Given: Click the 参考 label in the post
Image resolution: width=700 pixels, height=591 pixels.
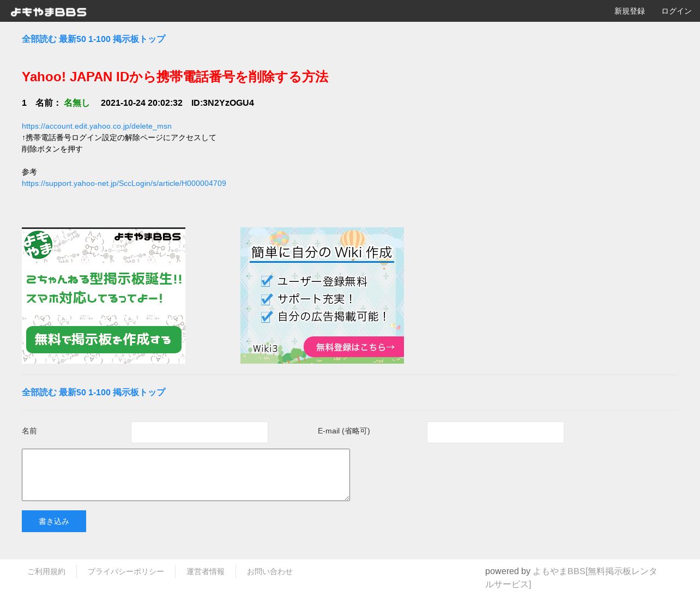Looking at the screenshot, I should coord(29,172).
